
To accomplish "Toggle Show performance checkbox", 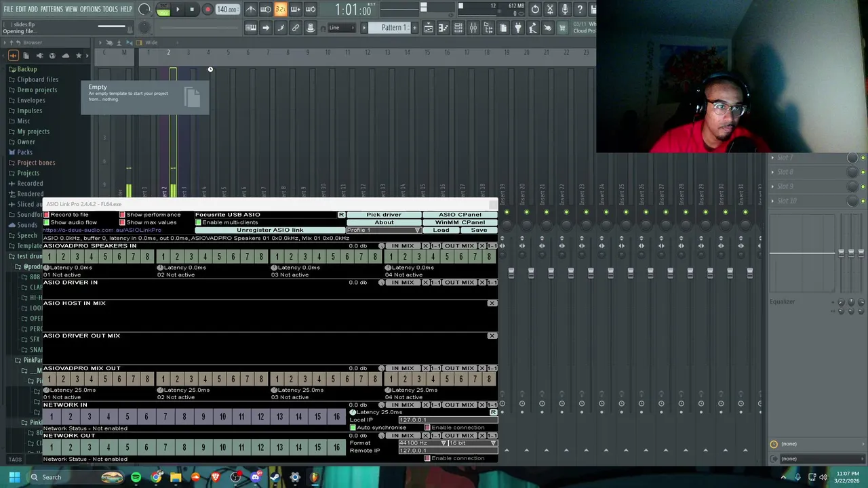I will (122, 215).
